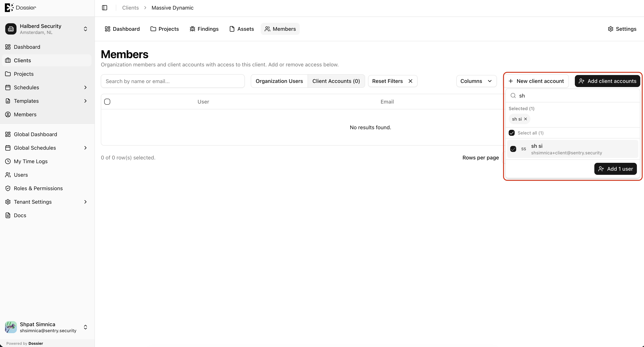Viewport: 644px width, 347px height.
Task: Click the Roles & Permissions shield icon
Action: pyautogui.click(x=8, y=188)
